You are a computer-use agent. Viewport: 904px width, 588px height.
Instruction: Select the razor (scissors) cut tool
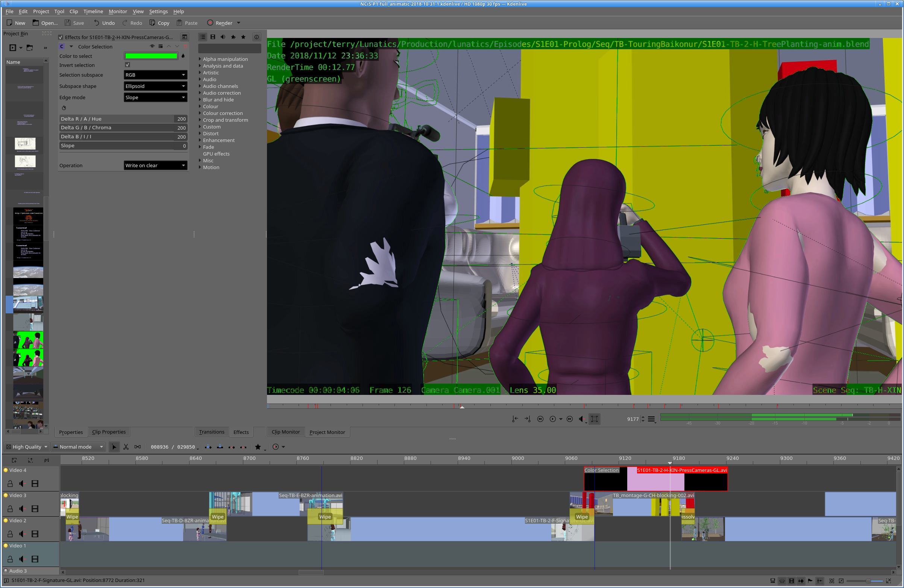point(126,447)
